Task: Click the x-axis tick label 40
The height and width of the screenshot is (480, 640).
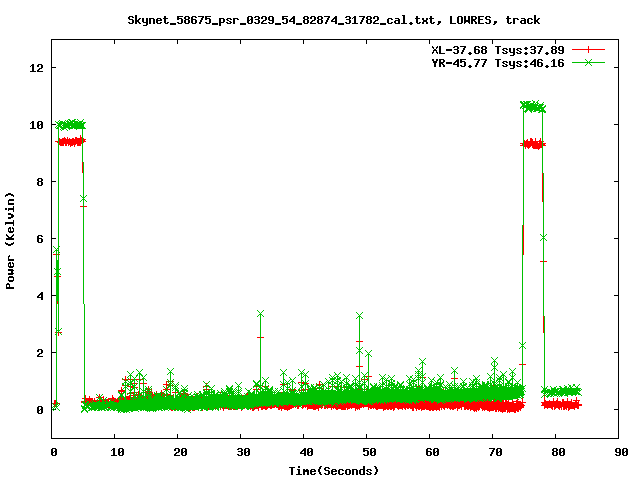Action: tap(306, 452)
